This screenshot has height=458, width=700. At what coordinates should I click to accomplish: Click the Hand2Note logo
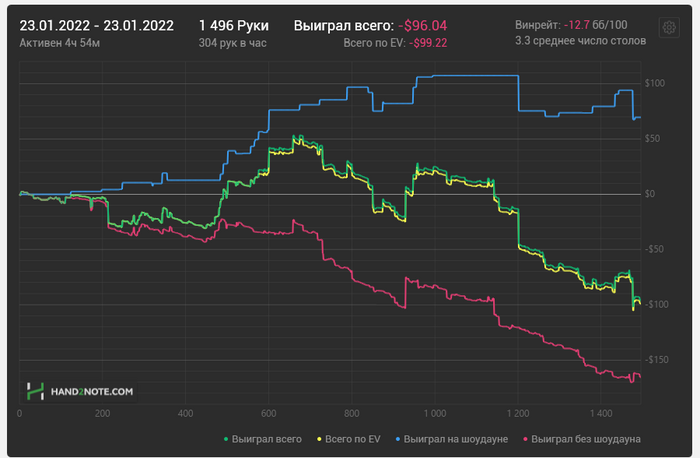click(79, 392)
